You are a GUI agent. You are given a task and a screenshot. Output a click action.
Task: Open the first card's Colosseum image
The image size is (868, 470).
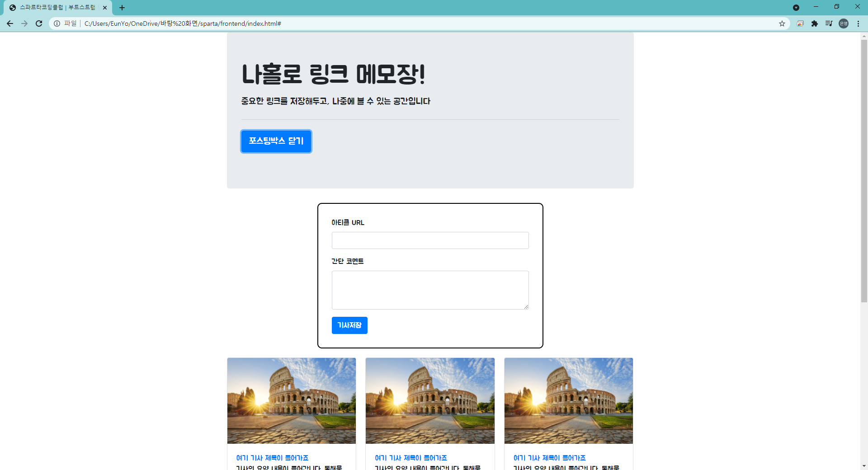(x=292, y=401)
